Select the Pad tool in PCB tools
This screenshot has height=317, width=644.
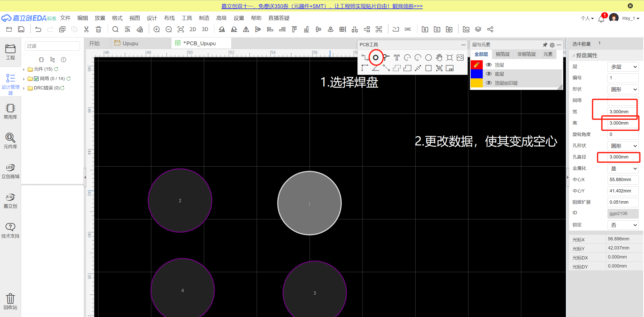click(375, 58)
